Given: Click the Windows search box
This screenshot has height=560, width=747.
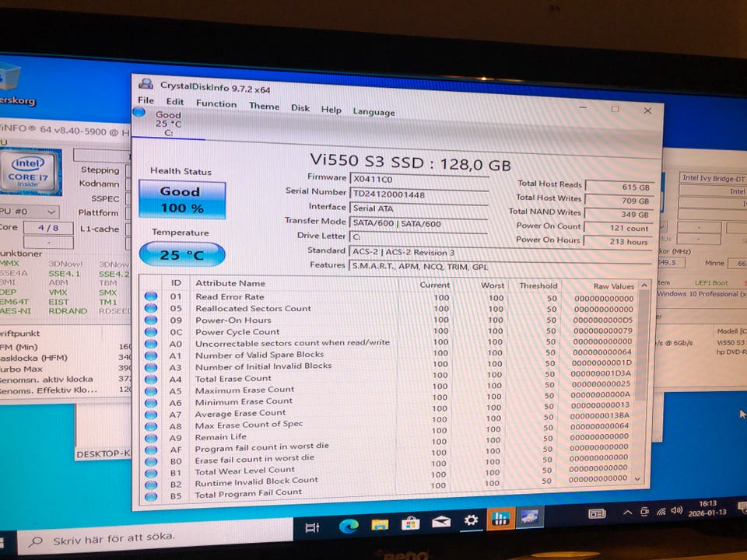Looking at the screenshot, I should 148,537.
